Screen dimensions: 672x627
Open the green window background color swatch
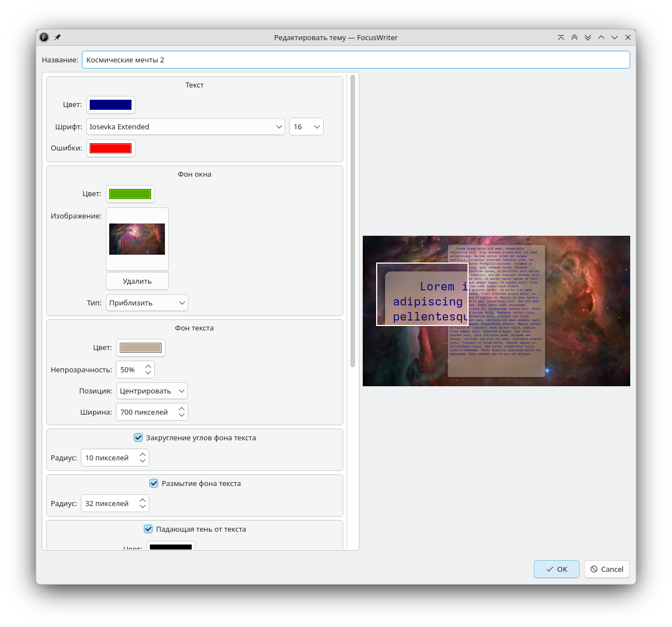(x=130, y=194)
